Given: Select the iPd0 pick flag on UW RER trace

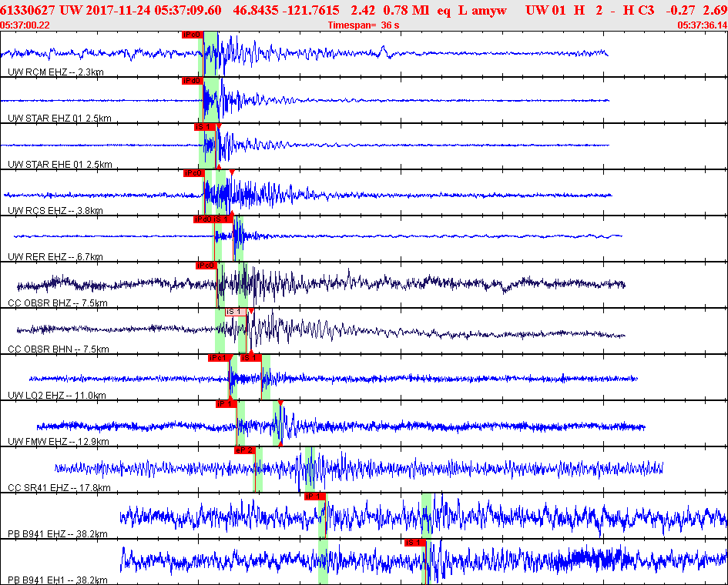Looking at the screenshot, I should (x=203, y=219).
